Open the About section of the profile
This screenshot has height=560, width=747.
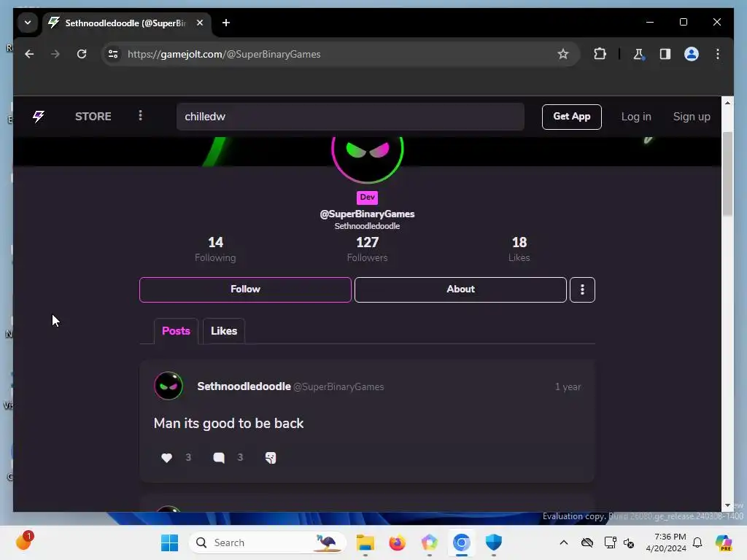click(460, 289)
